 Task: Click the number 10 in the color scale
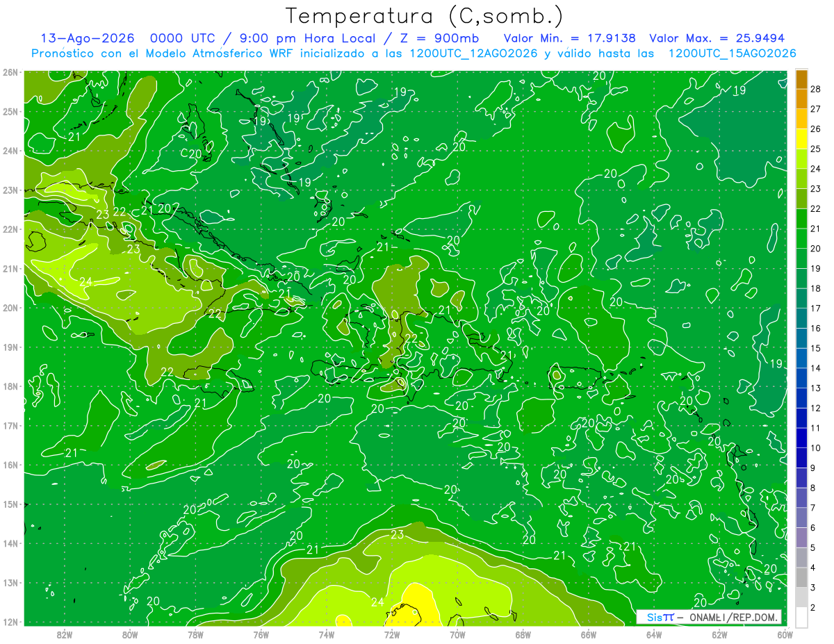pyautogui.click(x=815, y=448)
